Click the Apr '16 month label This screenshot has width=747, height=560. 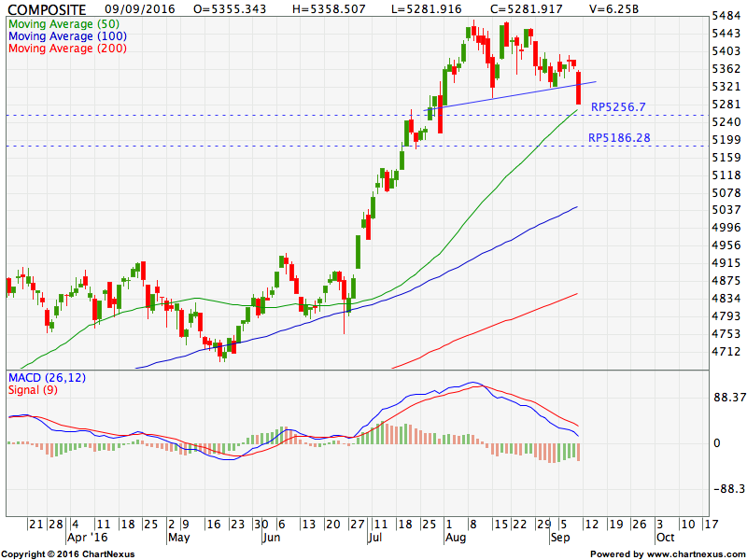87,538
